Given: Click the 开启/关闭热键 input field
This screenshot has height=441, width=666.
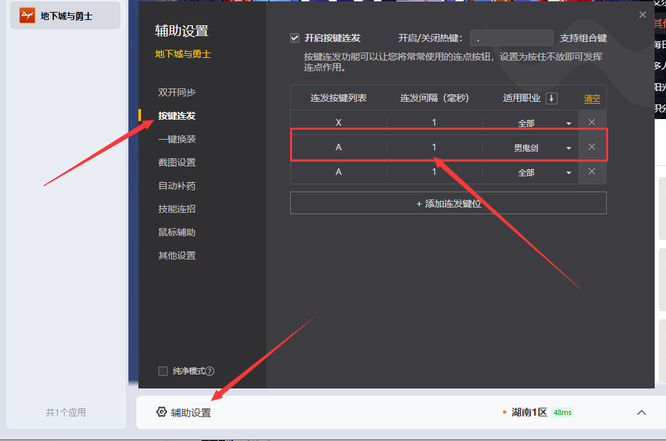Looking at the screenshot, I should pos(511,38).
